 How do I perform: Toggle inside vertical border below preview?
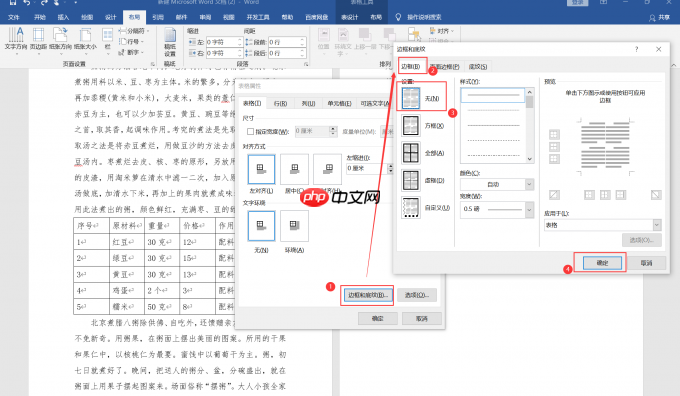point(605,195)
